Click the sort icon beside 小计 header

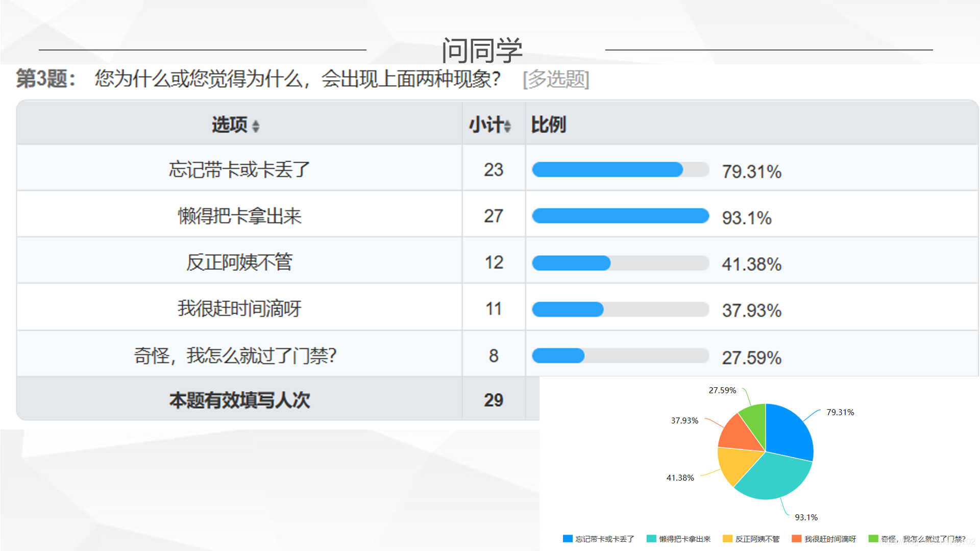click(506, 126)
